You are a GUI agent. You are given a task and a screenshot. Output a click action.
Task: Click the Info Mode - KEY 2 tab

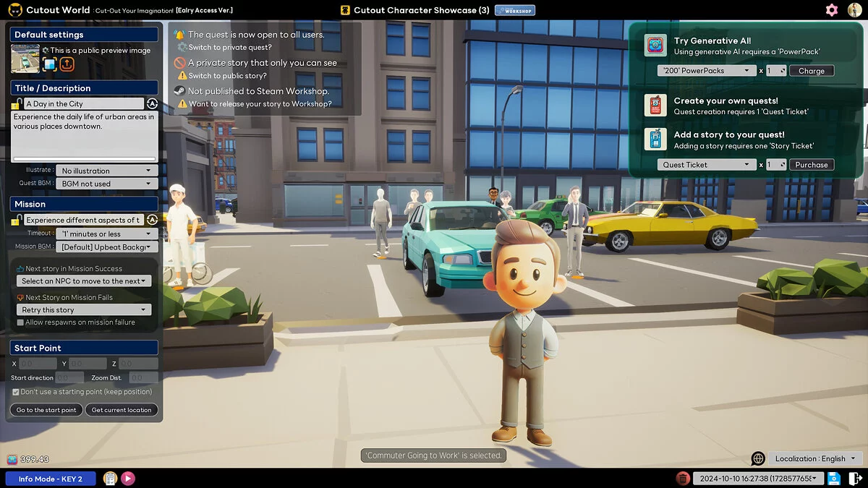point(51,479)
